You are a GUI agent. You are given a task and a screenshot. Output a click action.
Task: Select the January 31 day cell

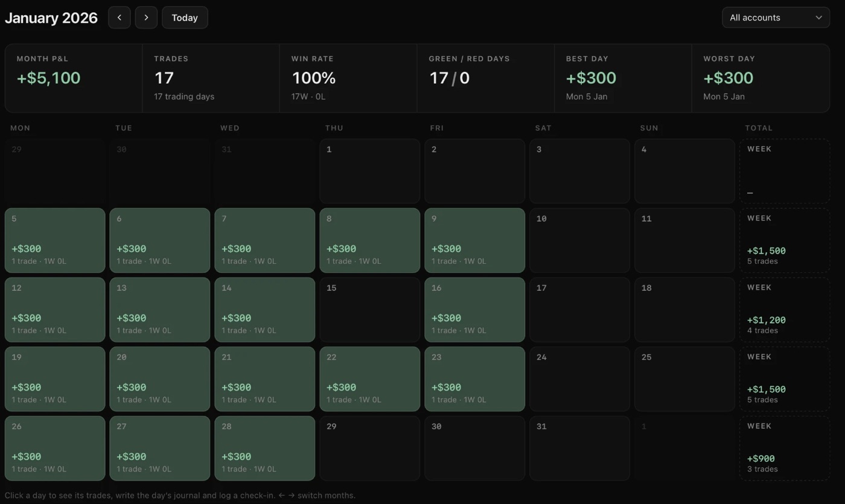(x=580, y=448)
